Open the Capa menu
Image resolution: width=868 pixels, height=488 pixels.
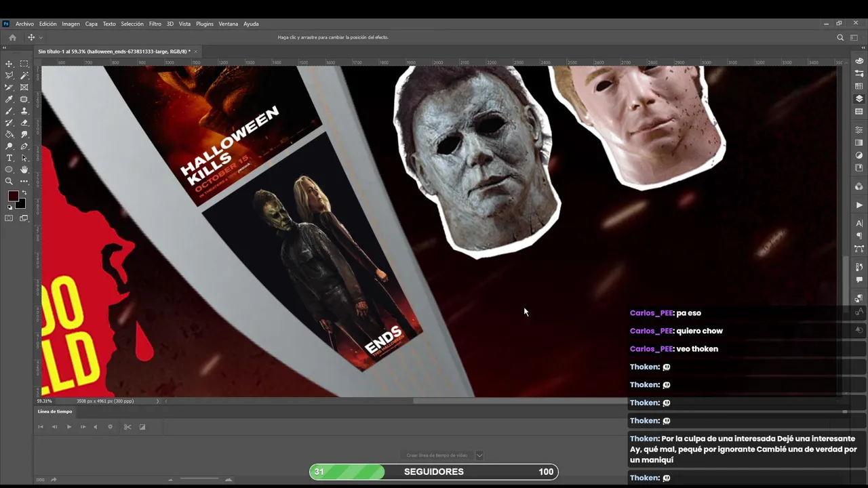92,24
